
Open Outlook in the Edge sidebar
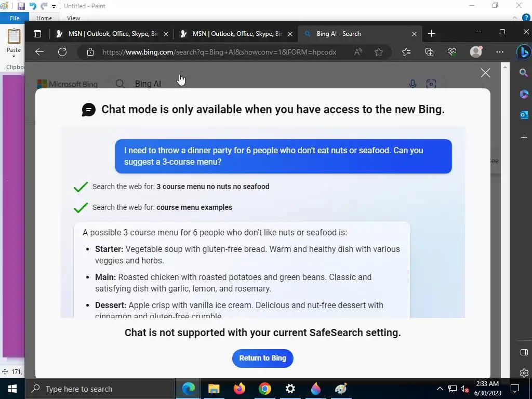[524, 115]
